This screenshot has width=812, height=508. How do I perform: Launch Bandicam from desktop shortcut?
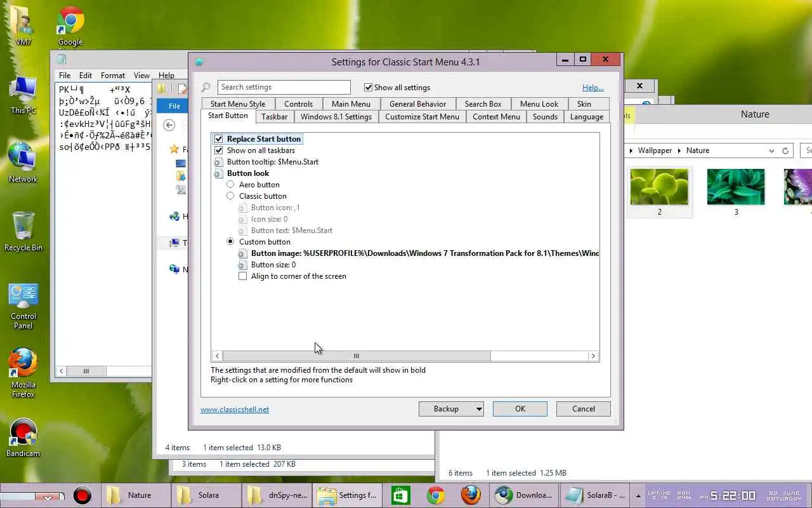pyautogui.click(x=23, y=438)
